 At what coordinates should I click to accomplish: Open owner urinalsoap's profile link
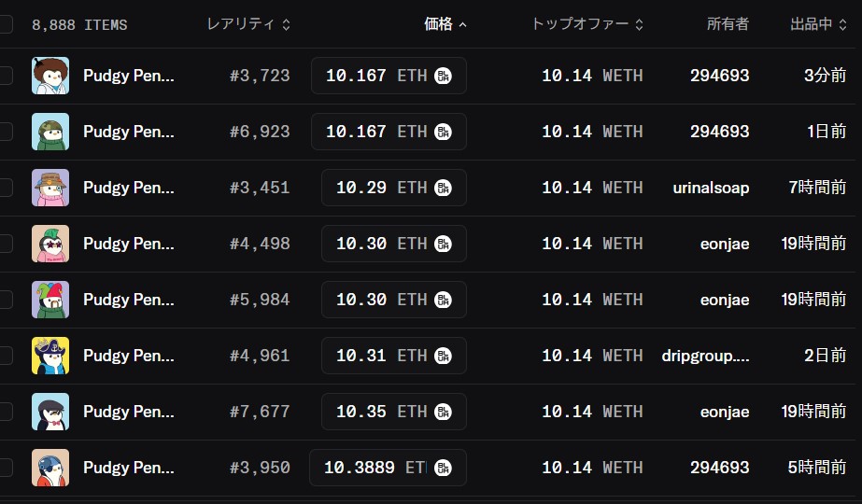[711, 188]
